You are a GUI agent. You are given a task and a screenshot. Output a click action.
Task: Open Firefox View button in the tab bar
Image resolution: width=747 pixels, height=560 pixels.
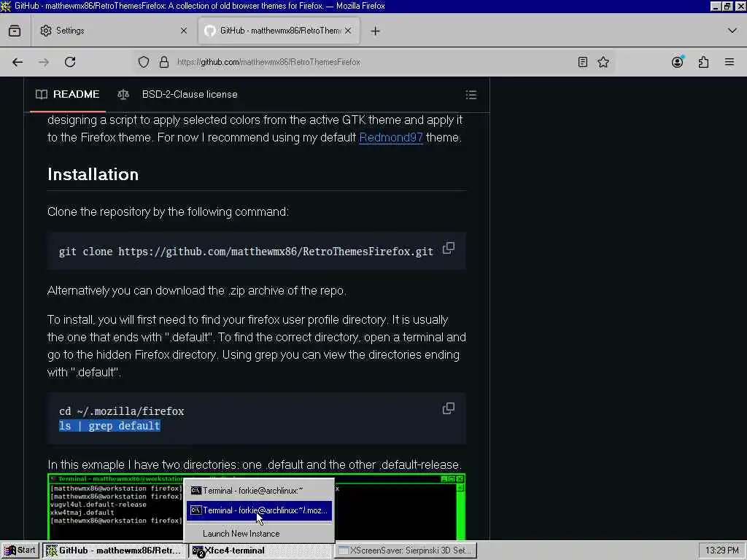[15, 31]
